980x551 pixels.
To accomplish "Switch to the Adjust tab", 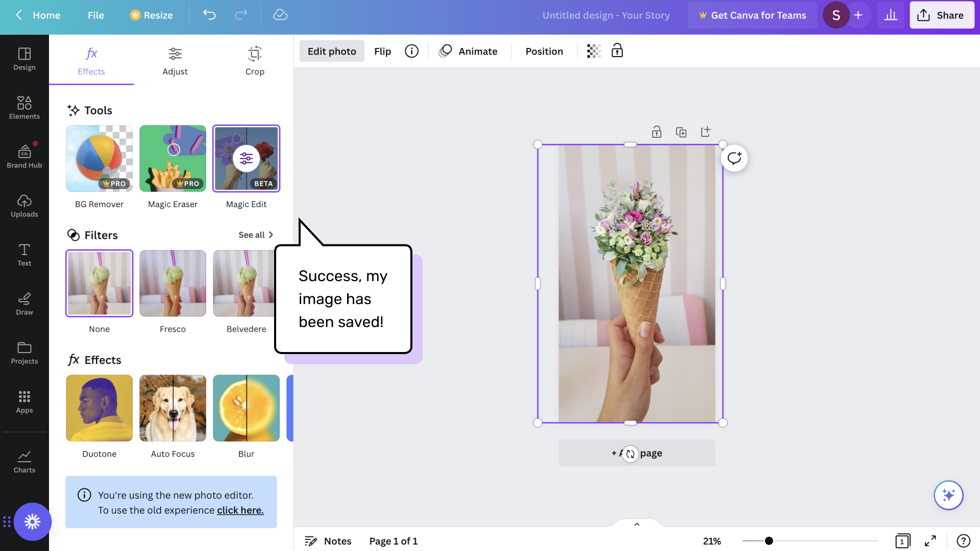I will [x=175, y=60].
